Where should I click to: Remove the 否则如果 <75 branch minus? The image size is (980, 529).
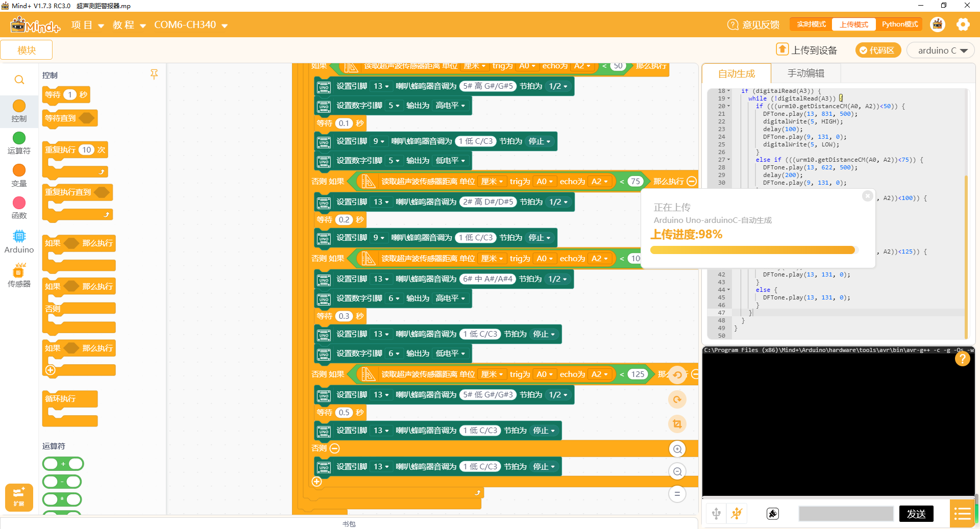click(x=692, y=182)
